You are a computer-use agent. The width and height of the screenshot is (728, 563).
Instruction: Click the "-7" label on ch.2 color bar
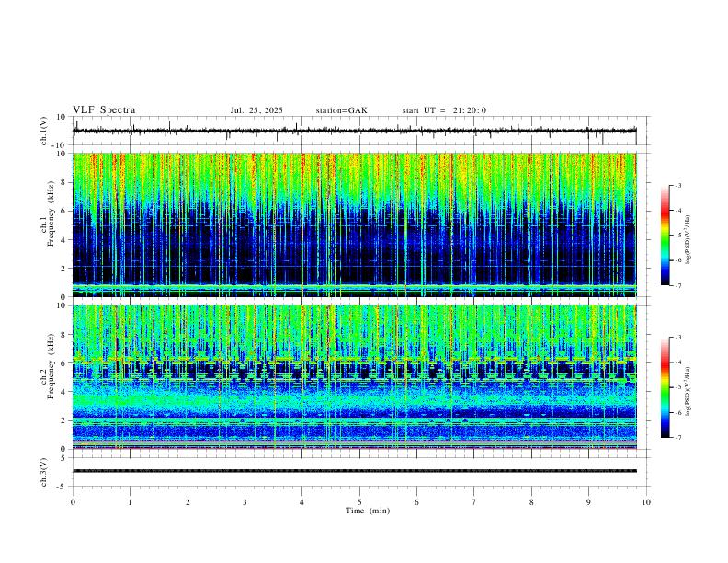tap(678, 438)
